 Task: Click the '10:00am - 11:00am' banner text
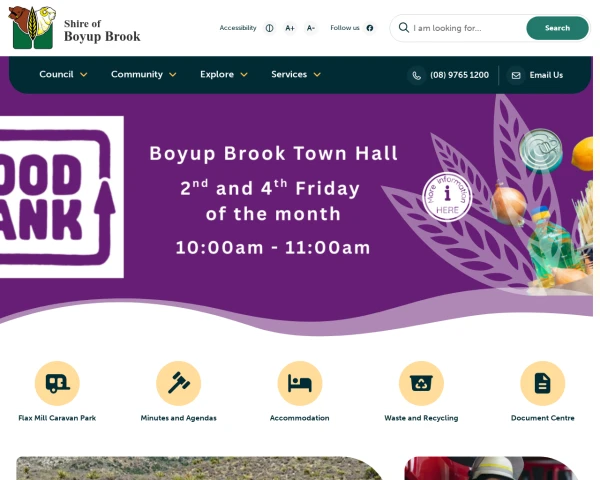[x=273, y=248]
